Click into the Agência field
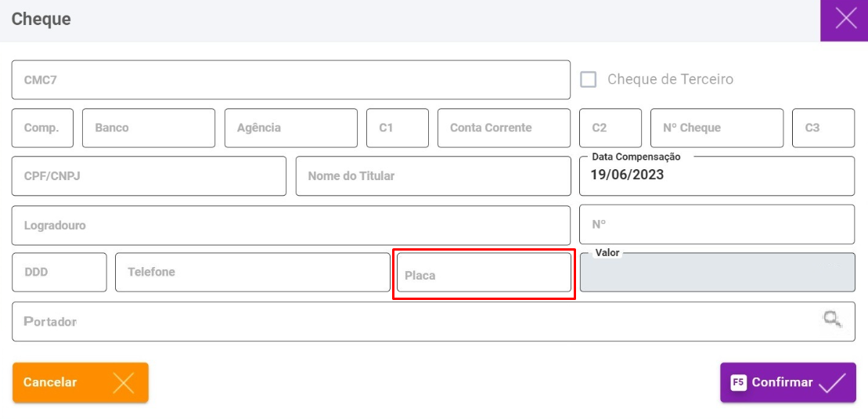 click(x=291, y=128)
